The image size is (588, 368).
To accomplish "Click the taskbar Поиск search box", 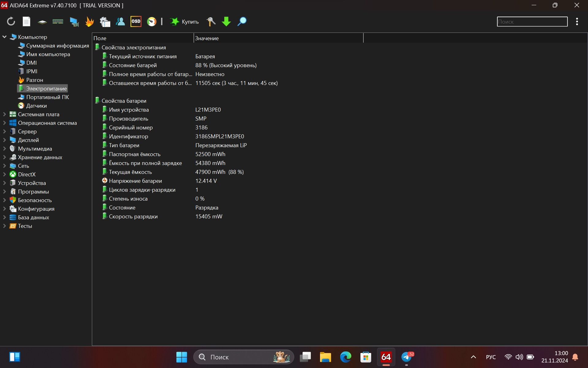I will coord(244,357).
